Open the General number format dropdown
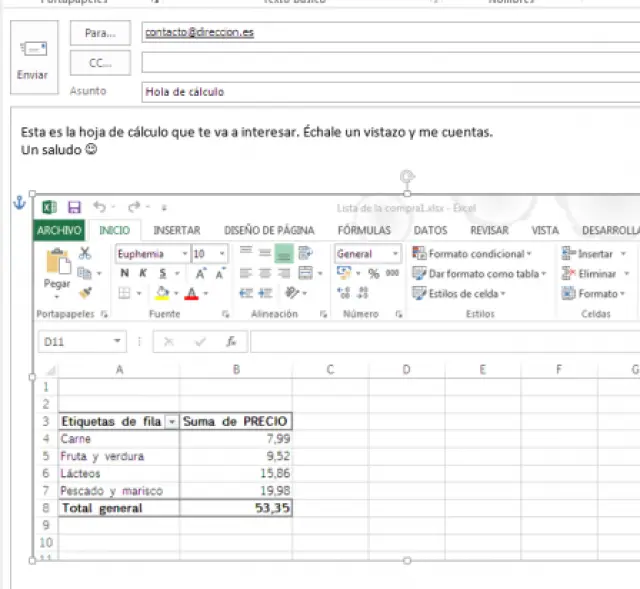This screenshot has width=640, height=589. pos(395,254)
